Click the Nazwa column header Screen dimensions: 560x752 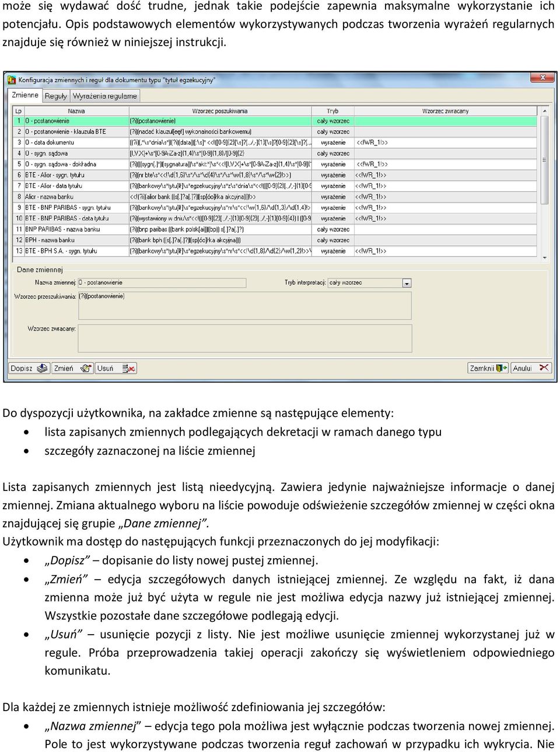click(76, 111)
